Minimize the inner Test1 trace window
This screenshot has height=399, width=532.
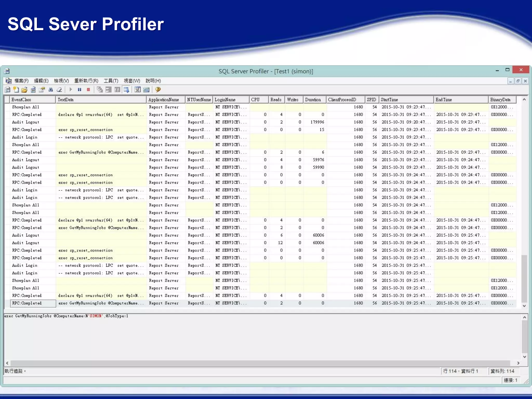point(510,81)
